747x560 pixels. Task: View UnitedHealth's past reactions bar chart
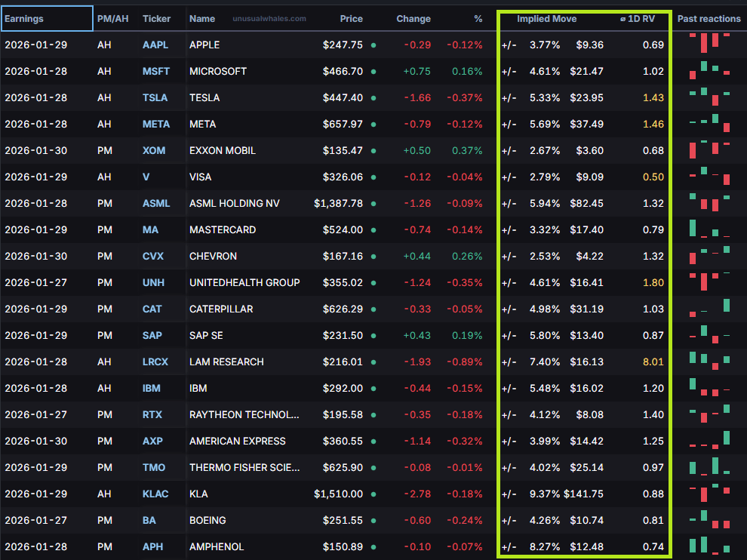tap(710, 282)
